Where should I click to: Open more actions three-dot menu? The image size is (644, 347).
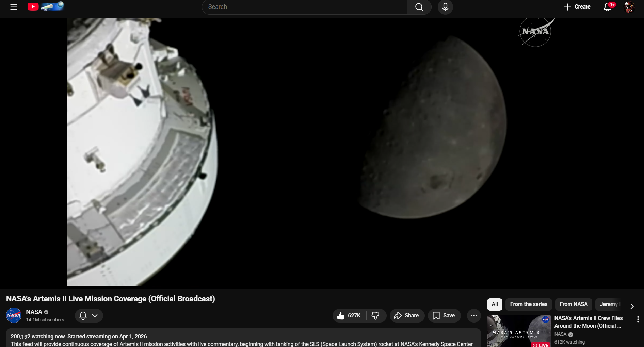[474, 316]
